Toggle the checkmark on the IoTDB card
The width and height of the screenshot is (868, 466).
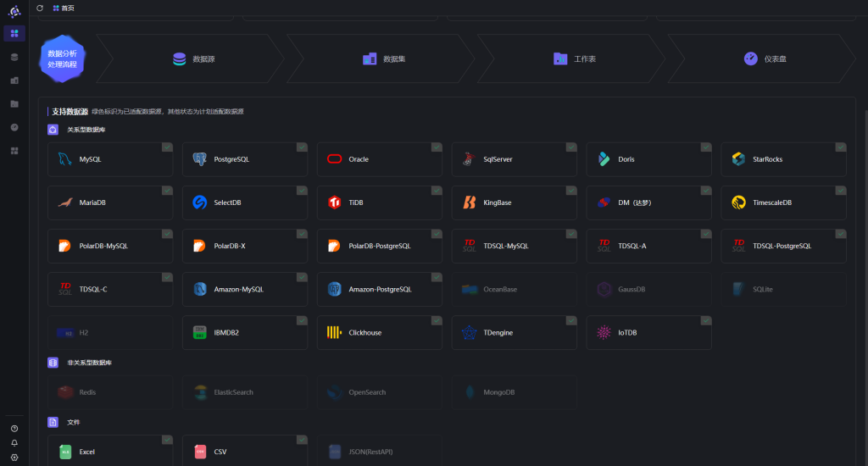(706, 321)
